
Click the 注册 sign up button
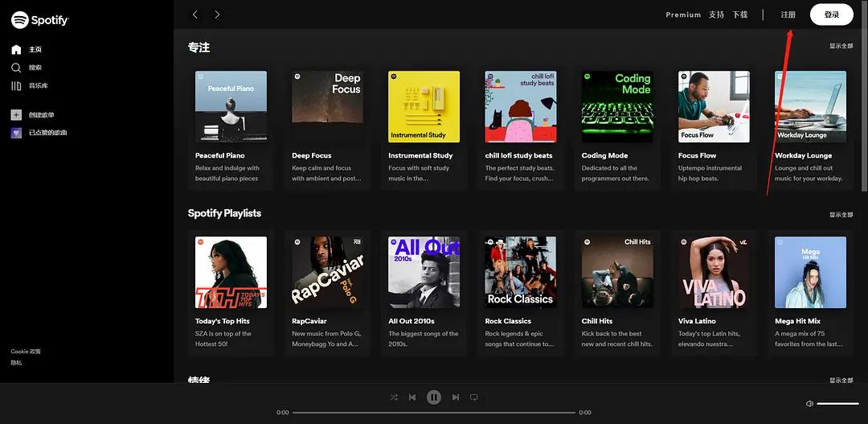pyautogui.click(x=788, y=15)
